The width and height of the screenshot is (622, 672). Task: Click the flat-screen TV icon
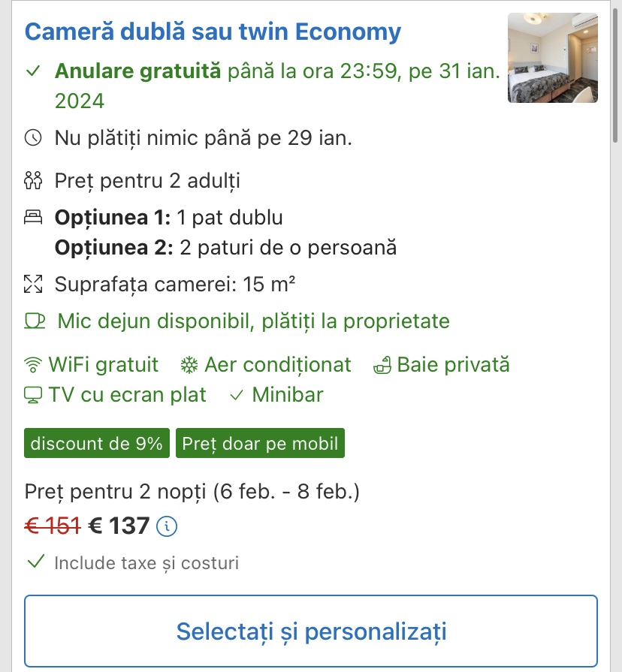pos(33,395)
